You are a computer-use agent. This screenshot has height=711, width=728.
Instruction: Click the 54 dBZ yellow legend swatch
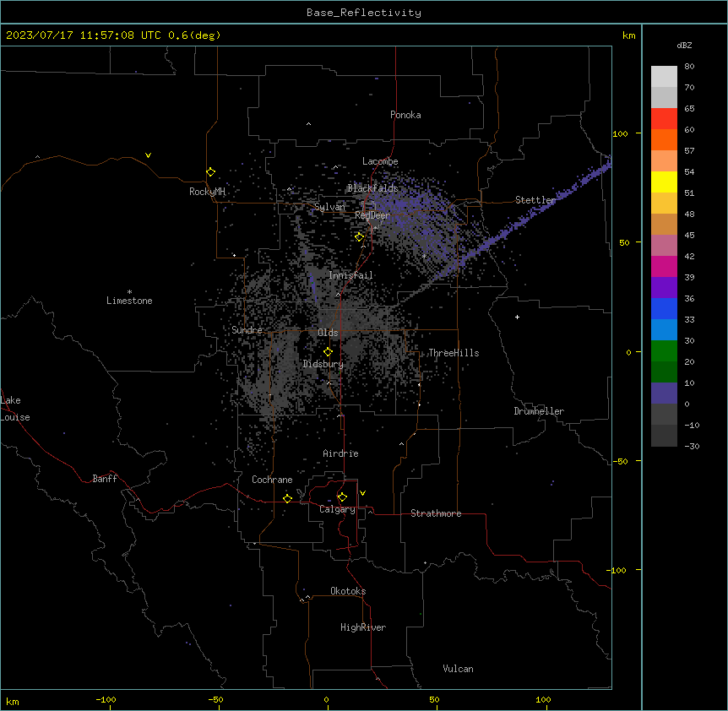coord(664,182)
